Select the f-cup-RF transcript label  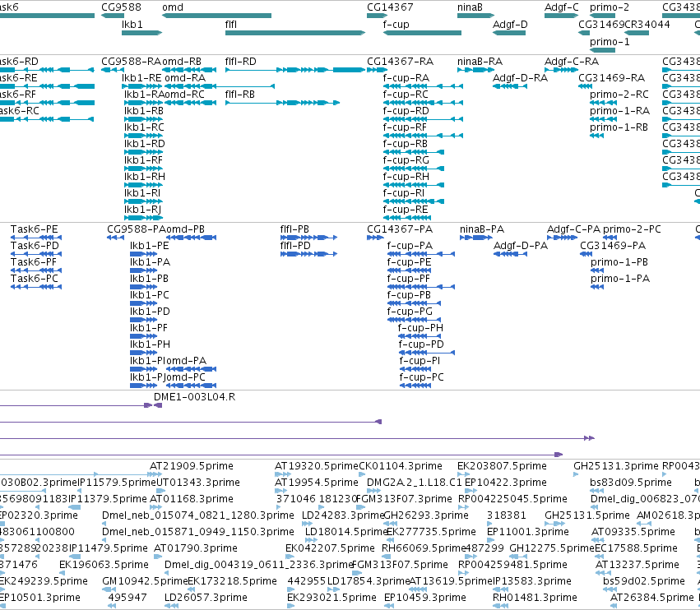405,127
